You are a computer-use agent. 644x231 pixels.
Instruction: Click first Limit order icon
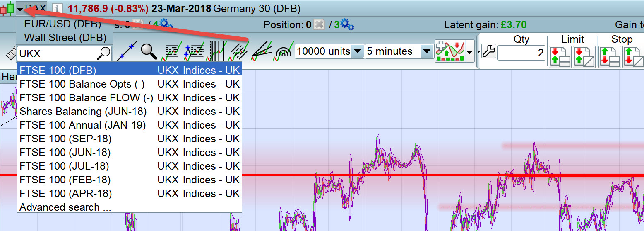[x=560, y=57]
